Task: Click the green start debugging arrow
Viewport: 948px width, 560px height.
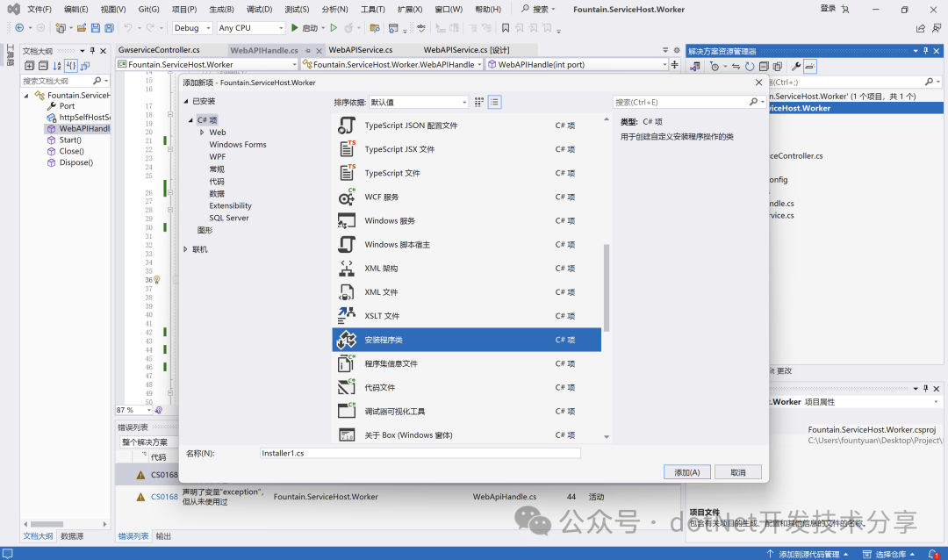Action: pos(294,28)
